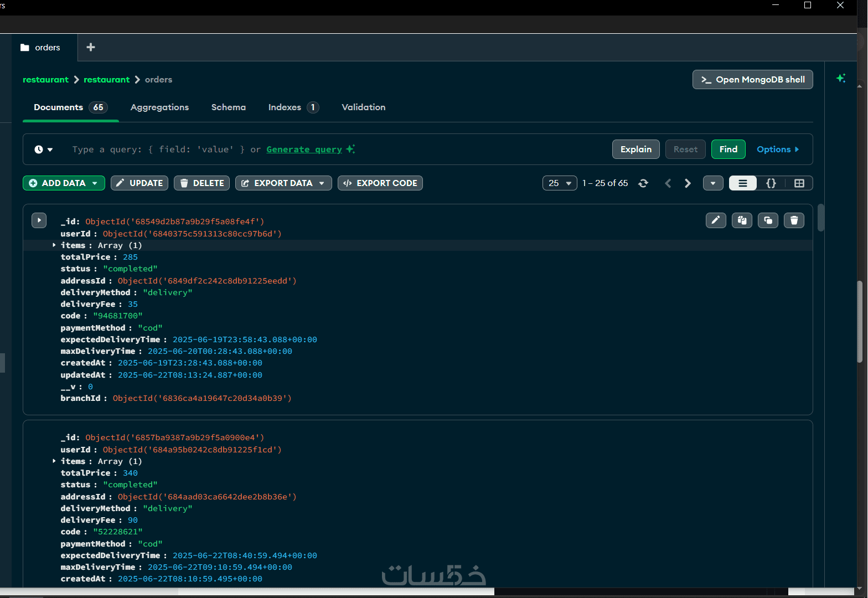Click the first document's branchId ObjectId
This screenshot has height=598, width=868.
point(202,398)
